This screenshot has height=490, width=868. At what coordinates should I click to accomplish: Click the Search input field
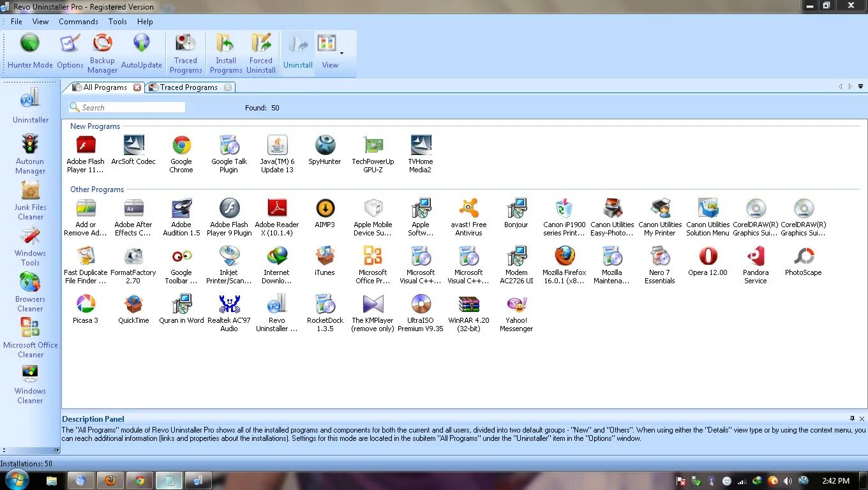click(127, 108)
